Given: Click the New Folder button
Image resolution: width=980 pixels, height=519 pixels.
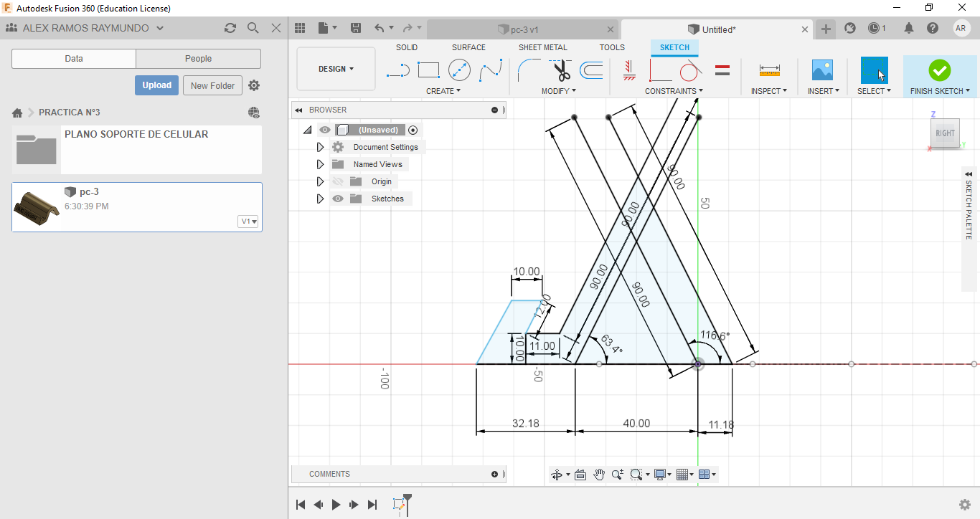Looking at the screenshot, I should 212,85.
